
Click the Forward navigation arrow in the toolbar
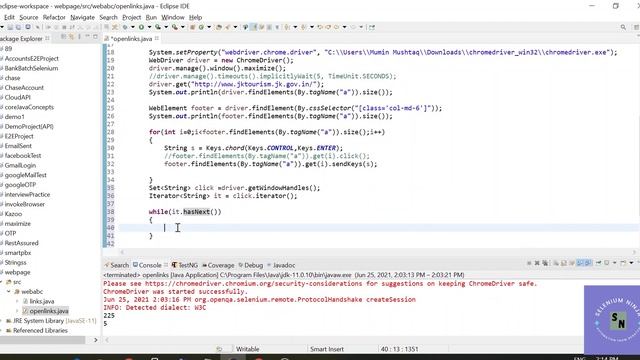coord(353,27)
